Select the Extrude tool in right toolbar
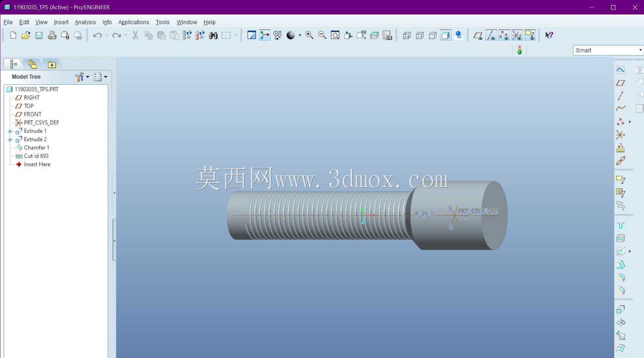This screenshot has width=644, height=358. pos(621,309)
